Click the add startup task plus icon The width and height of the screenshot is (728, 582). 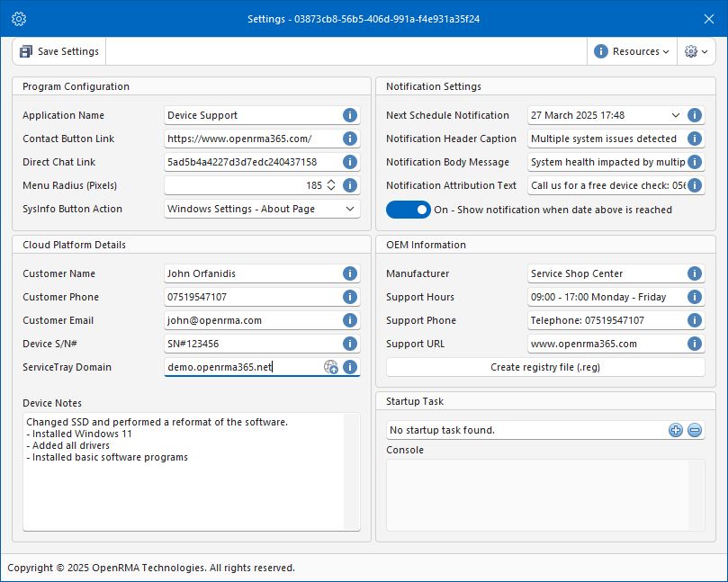coord(676,430)
